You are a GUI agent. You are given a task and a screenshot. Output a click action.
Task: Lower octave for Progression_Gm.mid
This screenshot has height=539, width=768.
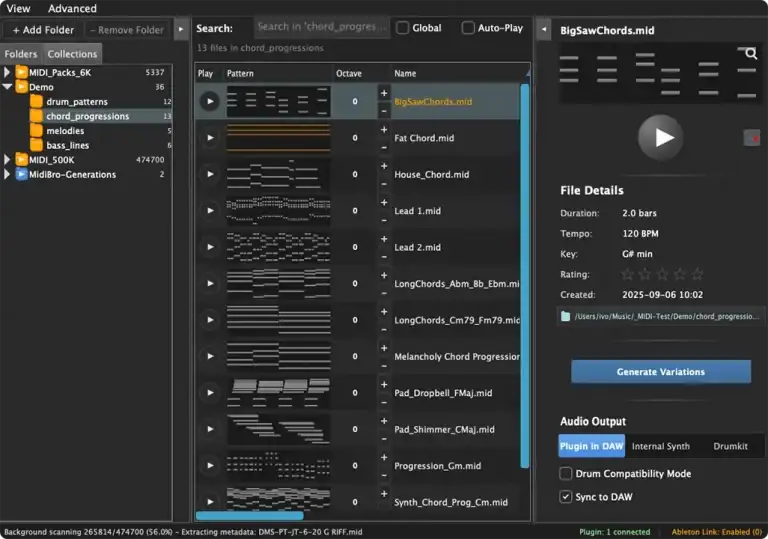coord(384,475)
